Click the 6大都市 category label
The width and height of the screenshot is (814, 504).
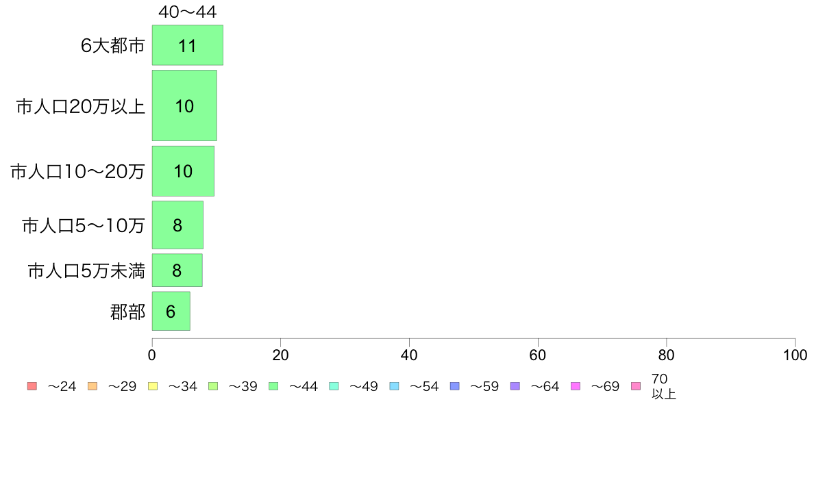[112, 46]
